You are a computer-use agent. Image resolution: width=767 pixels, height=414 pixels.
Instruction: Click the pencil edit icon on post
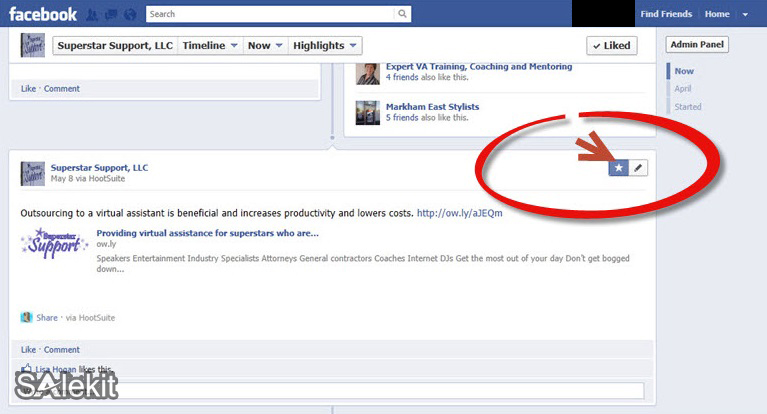point(638,168)
